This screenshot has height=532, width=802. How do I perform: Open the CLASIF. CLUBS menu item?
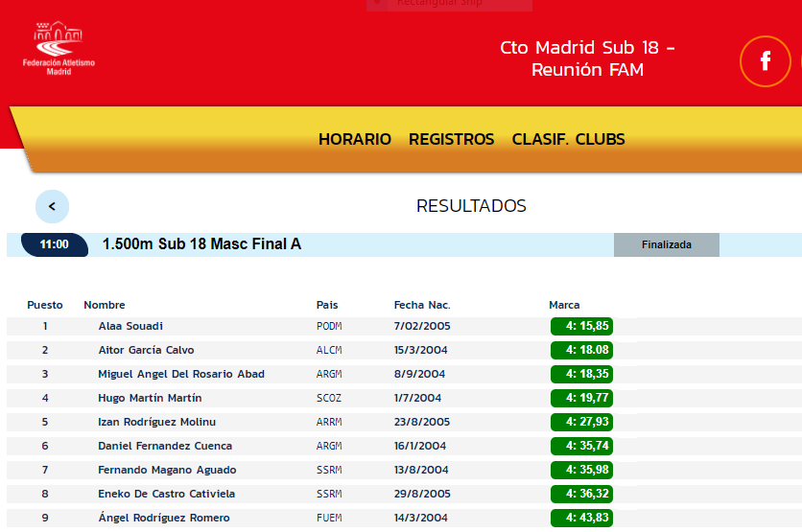(568, 139)
